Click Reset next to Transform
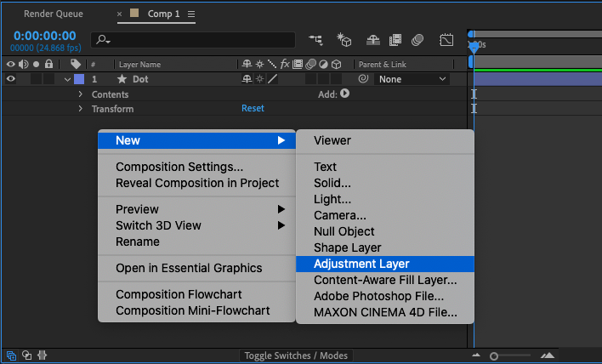 [253, 108]
